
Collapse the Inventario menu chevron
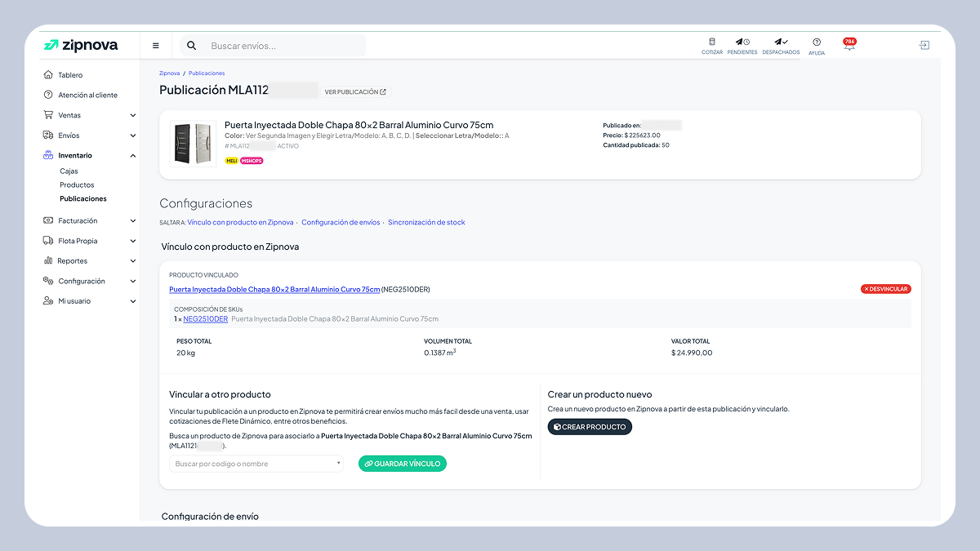(133, 155)
